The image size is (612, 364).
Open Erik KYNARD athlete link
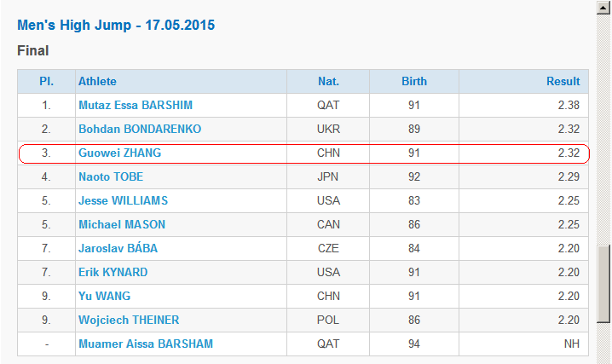tap(113, 272)
